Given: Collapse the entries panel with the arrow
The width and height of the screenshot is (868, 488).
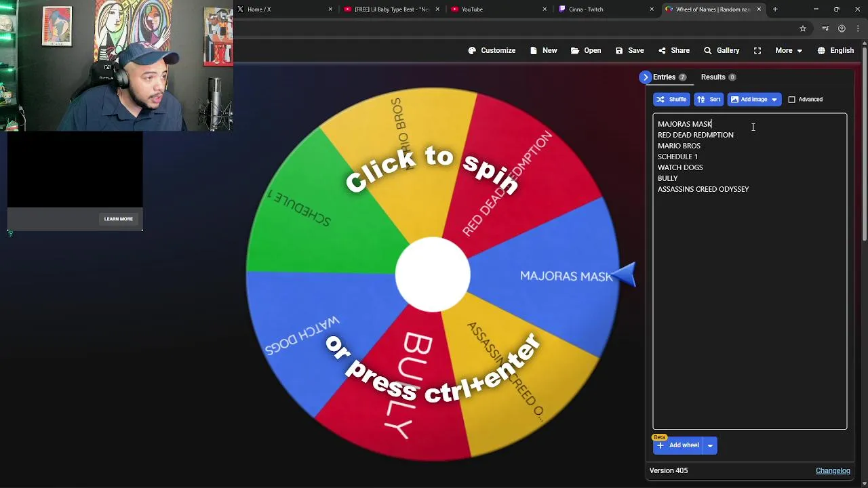Looking at the screenshot, I should pos(646,77).
